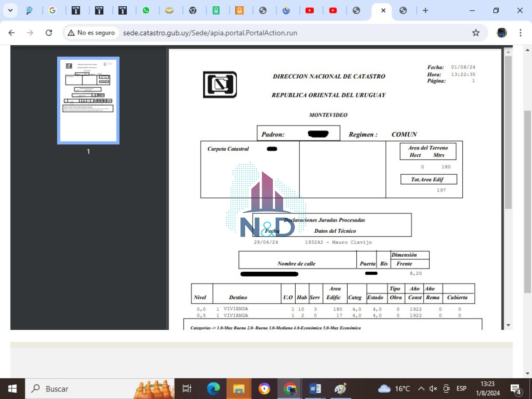Open File Explorer from taskbar
Screen dimensions: 532x399
239,389
